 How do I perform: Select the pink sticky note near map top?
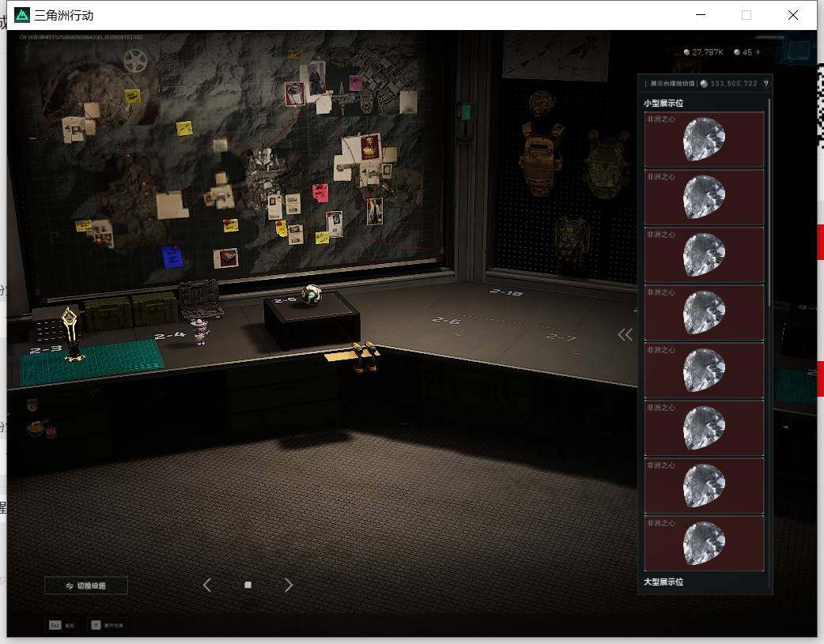[356, 82]
